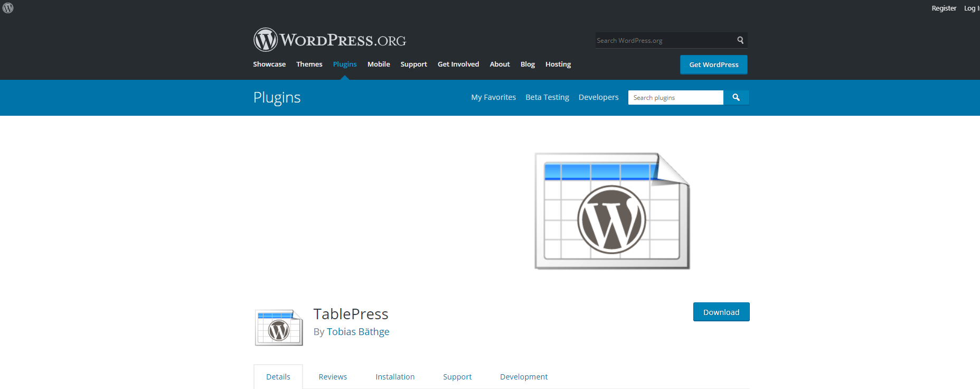Open the Themes menu item

309,64
